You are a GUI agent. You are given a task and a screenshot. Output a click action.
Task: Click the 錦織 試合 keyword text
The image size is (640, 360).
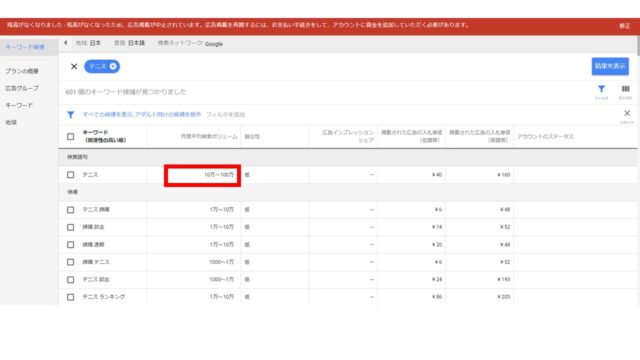click(x=93, y=227)
